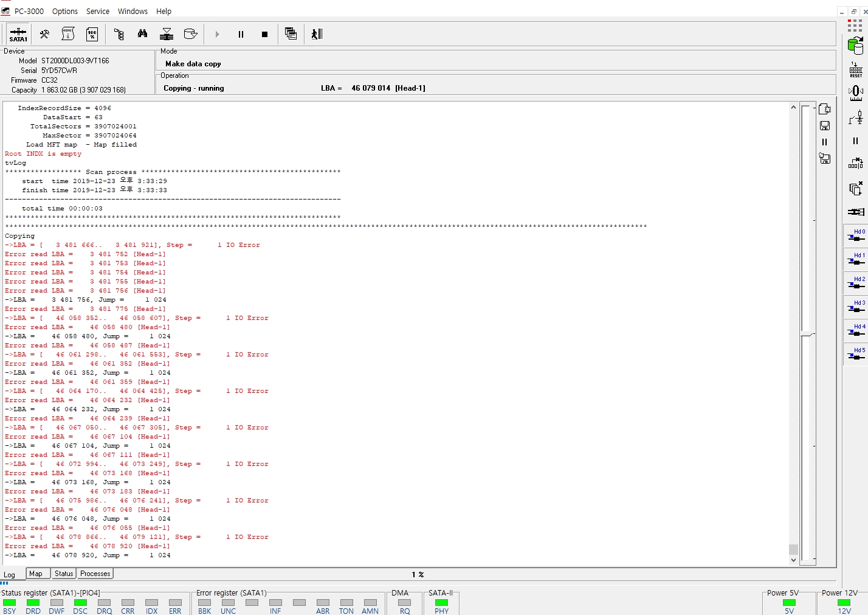This screenshot has width=868, height=615.
Task: Click the Power 12V indicator
Action: (x=844, y=602)
